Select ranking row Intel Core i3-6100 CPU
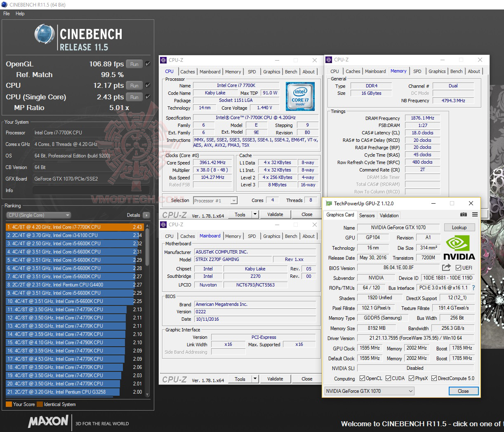Viewport: 504px width, 432px height. click(74, 235)
